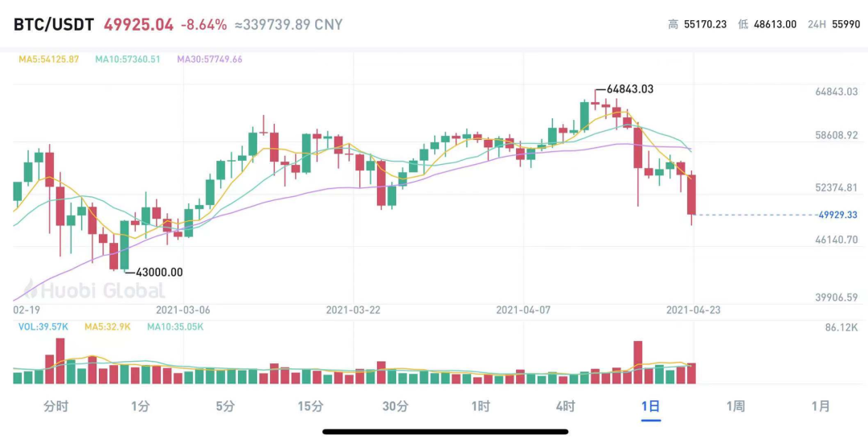Select the 4时 interval tab

coord(565,407)
